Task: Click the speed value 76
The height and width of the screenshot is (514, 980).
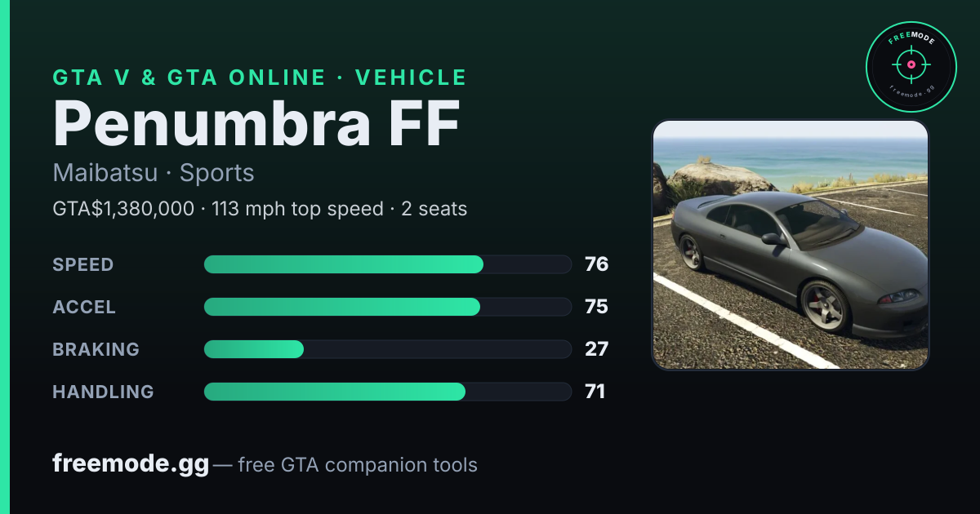Action: [596, 264]
